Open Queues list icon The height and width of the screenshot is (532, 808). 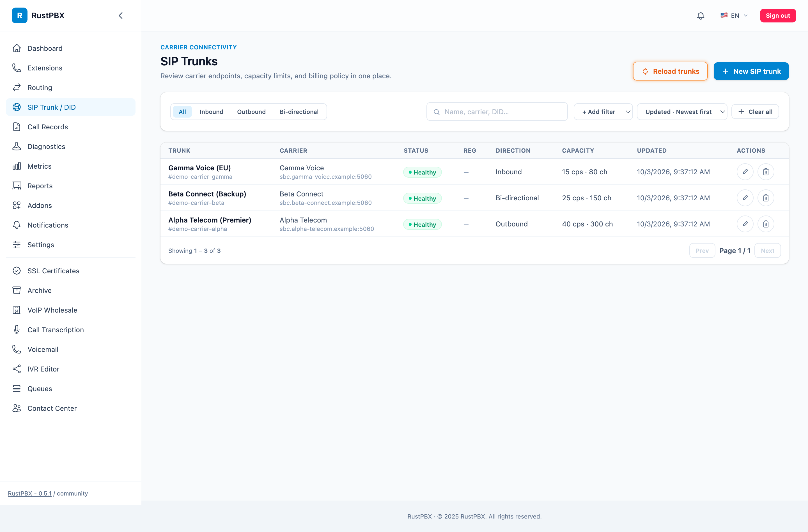17,389
